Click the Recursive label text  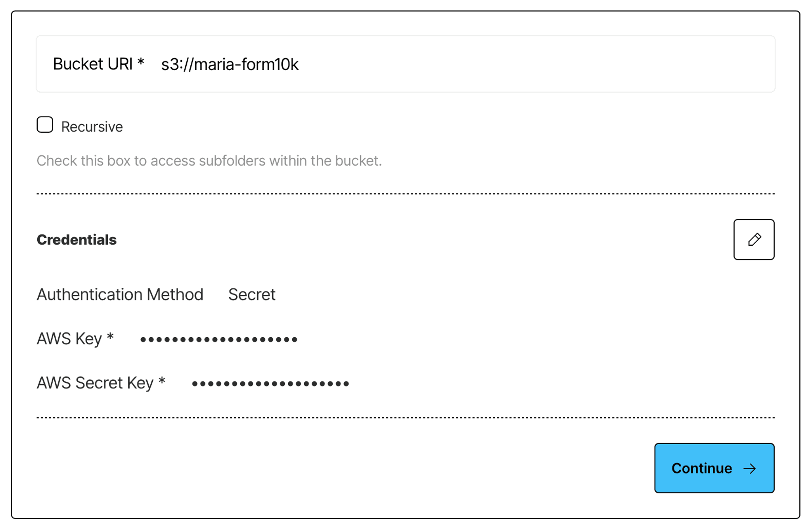coord(92,127)
